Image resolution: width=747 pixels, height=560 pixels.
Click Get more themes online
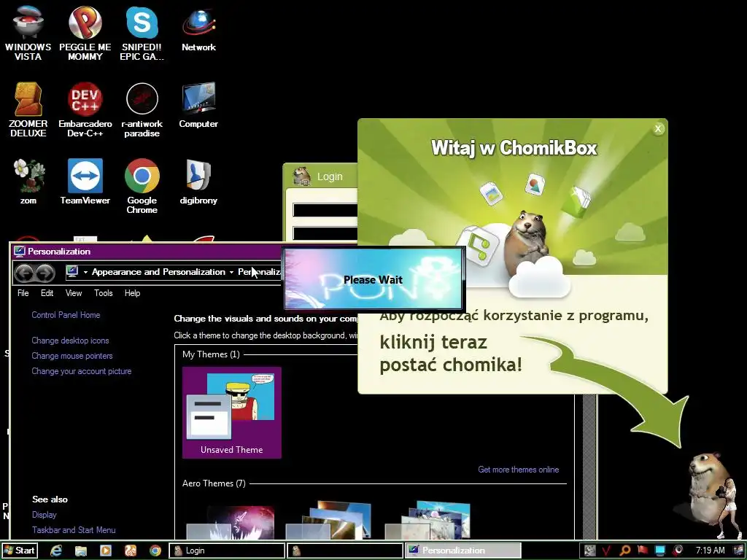pos(519,470)
